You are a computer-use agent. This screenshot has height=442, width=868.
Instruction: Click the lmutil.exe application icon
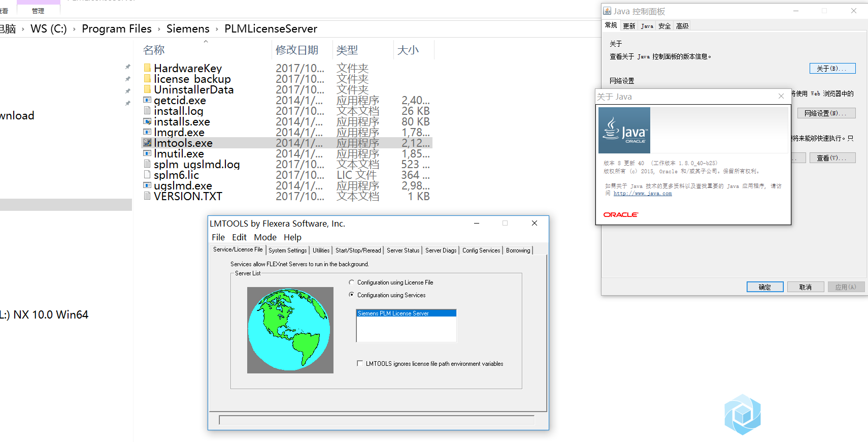(x=147, y=153)
